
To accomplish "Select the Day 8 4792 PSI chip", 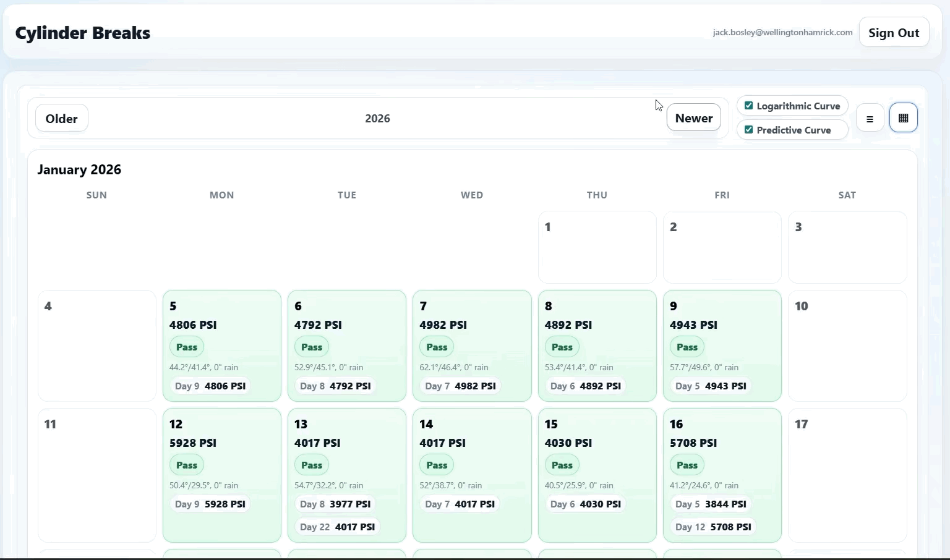I will coord(335,386).
